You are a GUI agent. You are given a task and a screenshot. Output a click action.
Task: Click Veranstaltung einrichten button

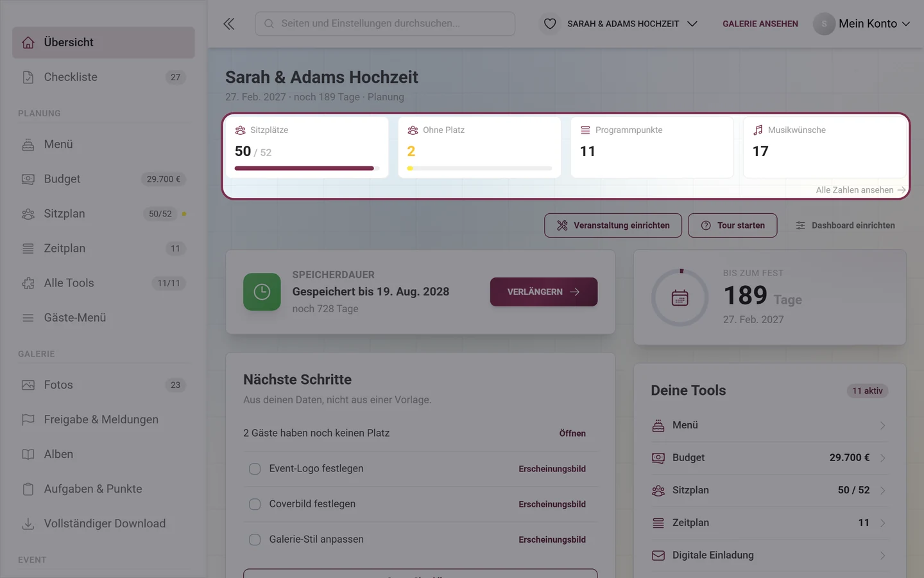(x=613, y=225)
